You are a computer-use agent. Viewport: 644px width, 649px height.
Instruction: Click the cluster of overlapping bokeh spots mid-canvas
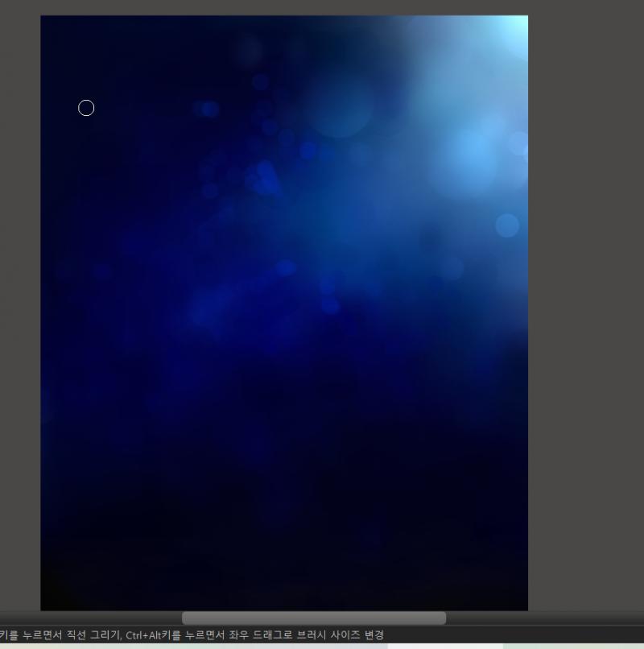coord(263,179)
